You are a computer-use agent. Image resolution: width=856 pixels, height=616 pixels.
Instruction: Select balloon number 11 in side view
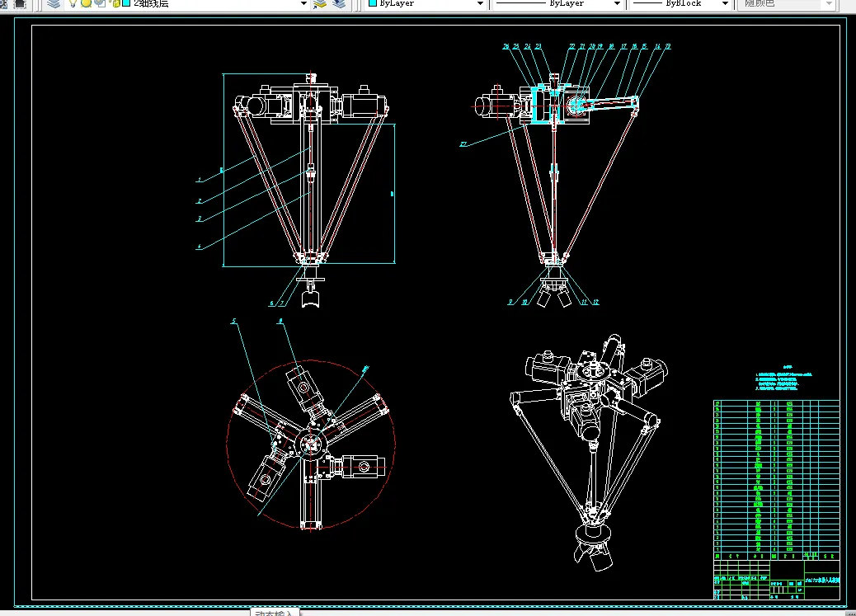(584, 302)
